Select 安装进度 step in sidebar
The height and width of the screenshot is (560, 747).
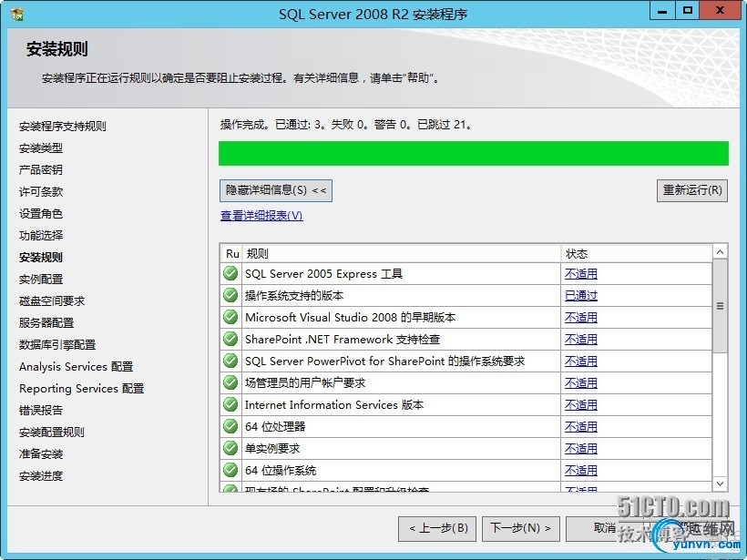[x=41, y=475]
